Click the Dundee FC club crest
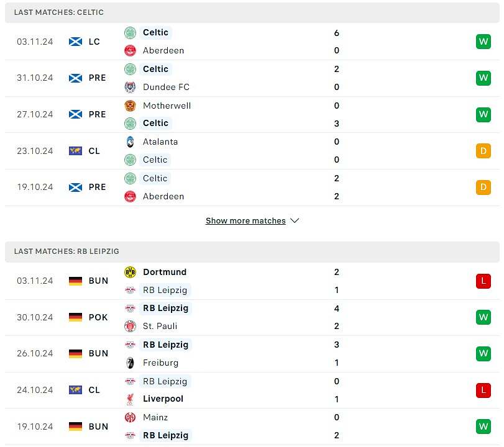The width and height of the screenshot is (504, 447). coord(130,87)
